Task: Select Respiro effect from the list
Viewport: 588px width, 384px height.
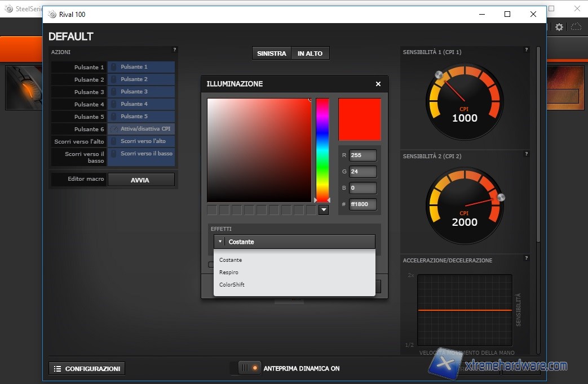Action: pos(229,273)
